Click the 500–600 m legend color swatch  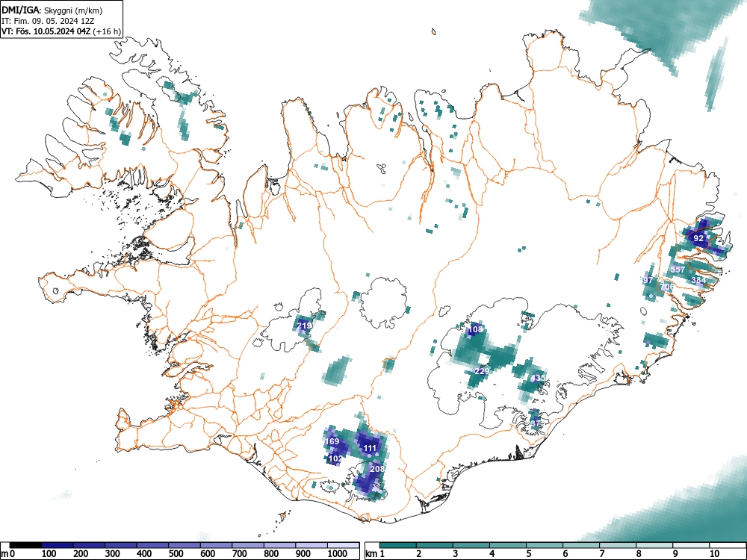coord(185,545)
